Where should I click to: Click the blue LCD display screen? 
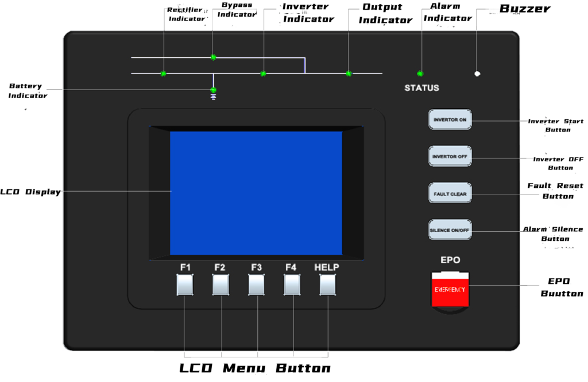click(256, 193)
